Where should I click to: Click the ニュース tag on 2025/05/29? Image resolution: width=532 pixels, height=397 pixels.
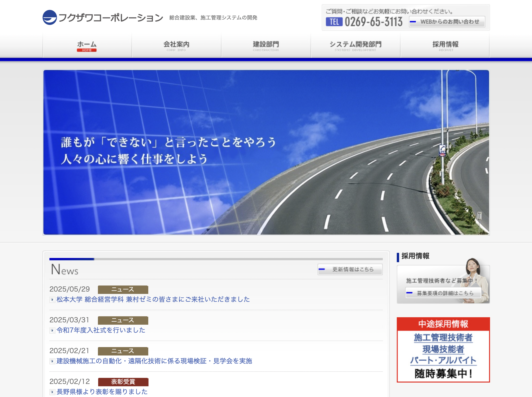[123, 289]
